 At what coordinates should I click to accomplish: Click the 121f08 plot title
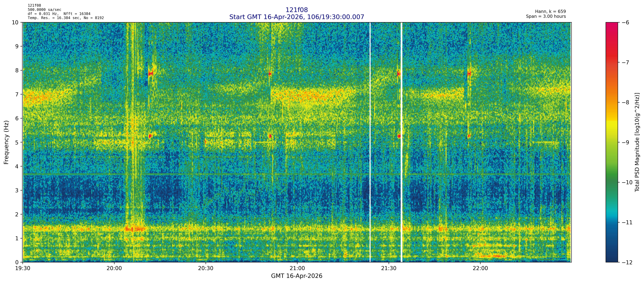tap(297, 10)
